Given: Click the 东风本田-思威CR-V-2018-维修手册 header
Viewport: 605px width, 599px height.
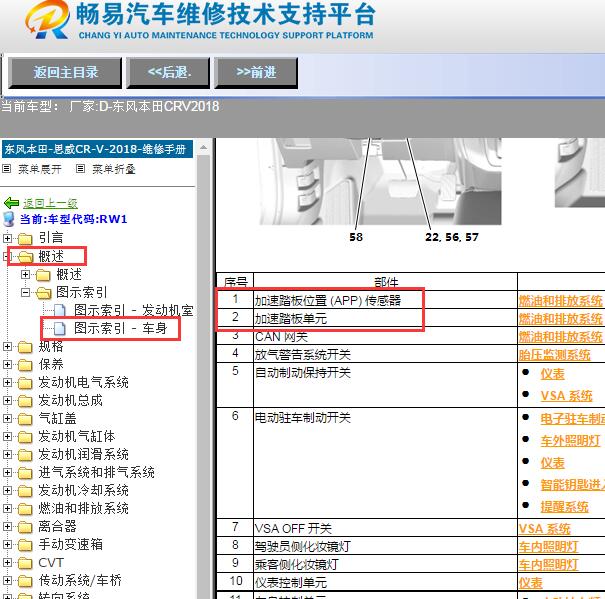Looking at the screenshot, I should 97,149.
